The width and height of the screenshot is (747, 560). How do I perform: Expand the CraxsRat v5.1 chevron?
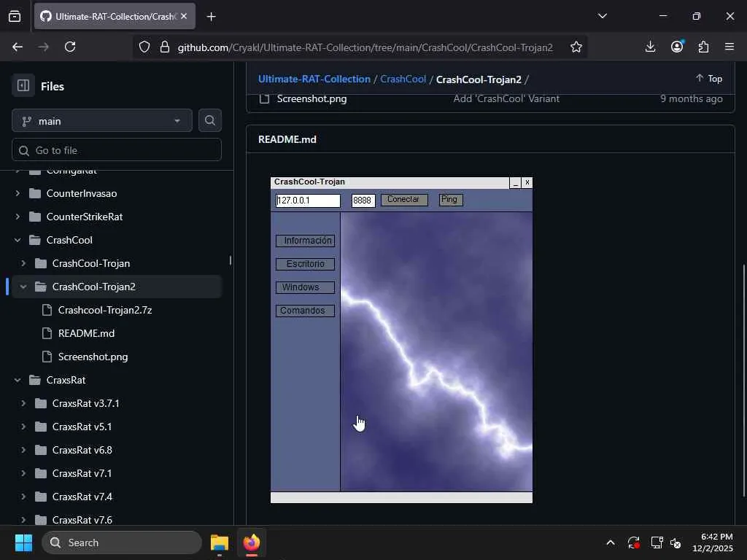23,427
